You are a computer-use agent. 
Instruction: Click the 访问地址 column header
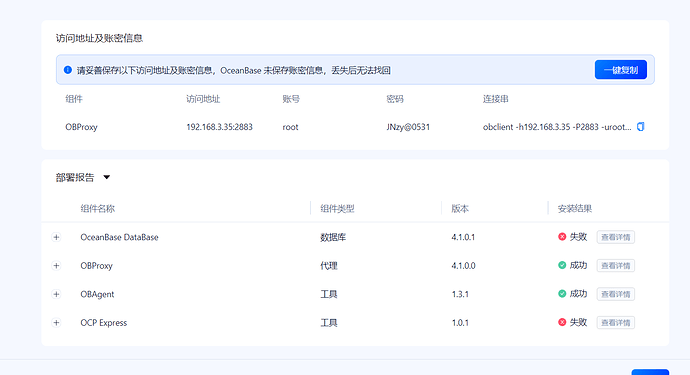(x=203, y=99)
